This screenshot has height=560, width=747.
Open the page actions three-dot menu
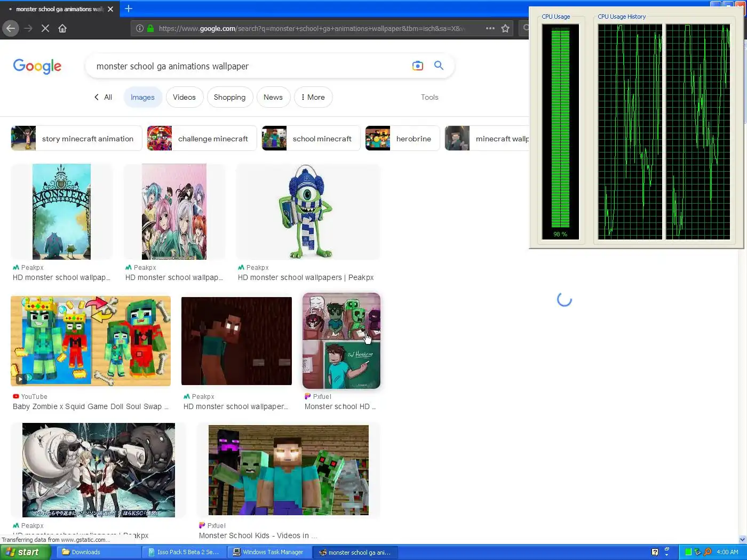coord(490,28)
